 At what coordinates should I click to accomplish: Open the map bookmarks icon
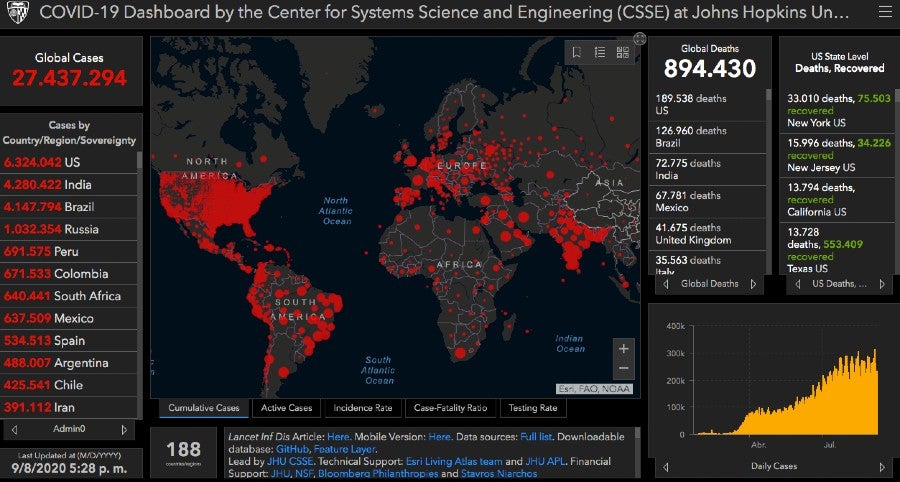[x=577, y=53]
